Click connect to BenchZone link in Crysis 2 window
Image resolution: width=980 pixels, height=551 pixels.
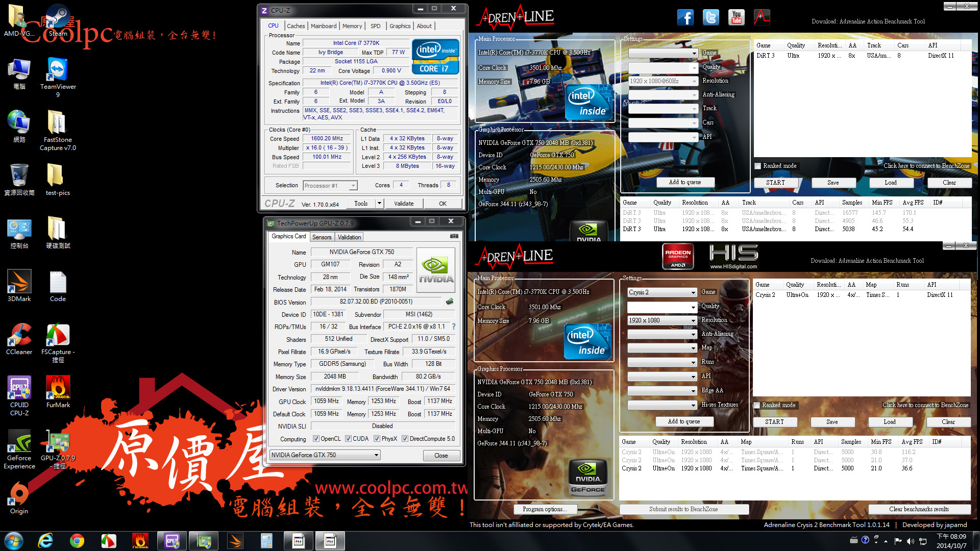(925, 405)
